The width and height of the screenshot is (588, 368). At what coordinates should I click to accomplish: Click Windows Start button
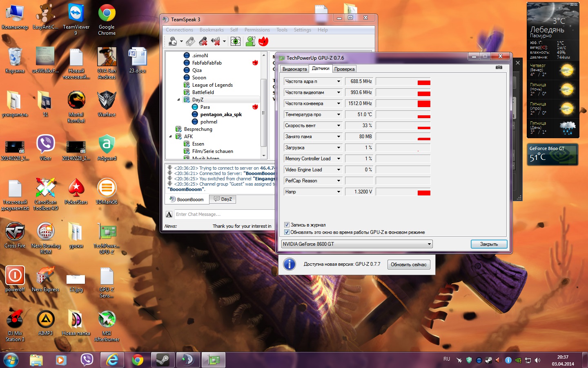[x=11, y=360]
